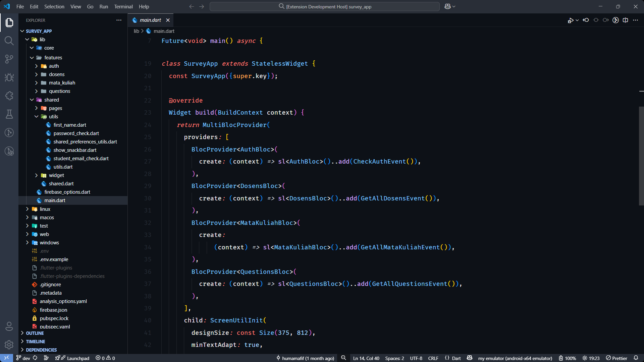The height and width of the screenshot is (362, 644).
Task: Open the Terminal menu
Action: (x=123, y=6)
